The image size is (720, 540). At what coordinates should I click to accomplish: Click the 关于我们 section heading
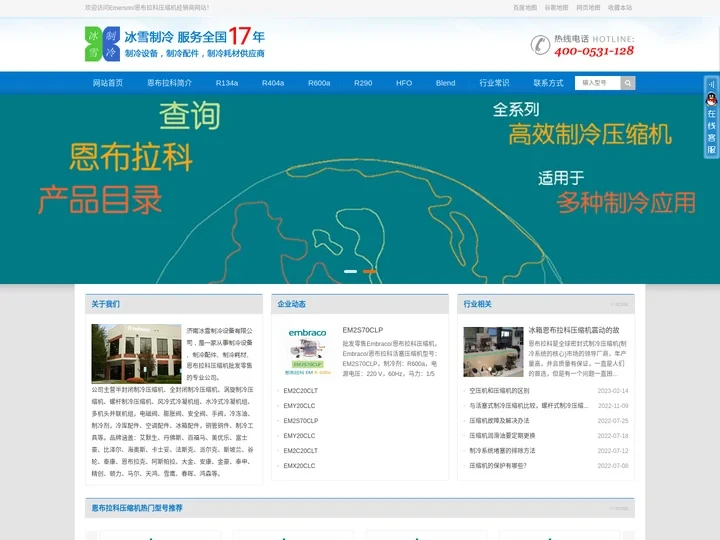point(106,304)
